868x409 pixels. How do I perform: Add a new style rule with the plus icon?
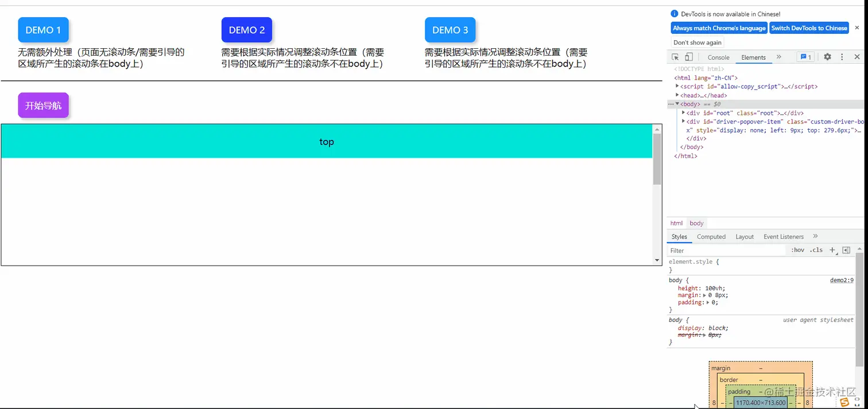832,250
